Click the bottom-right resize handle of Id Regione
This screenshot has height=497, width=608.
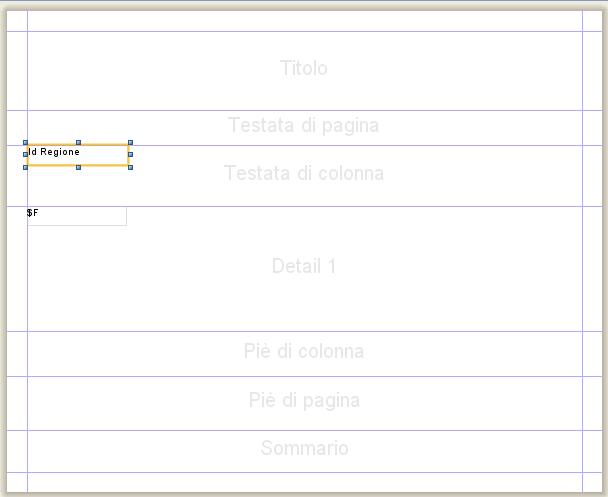coord(130,167)
